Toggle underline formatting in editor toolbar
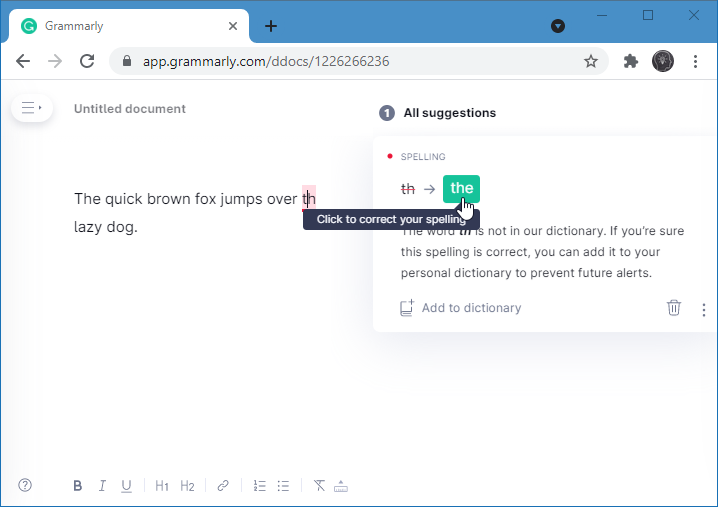The width and height of the screenshot is (718, 507). click(126, 486)
